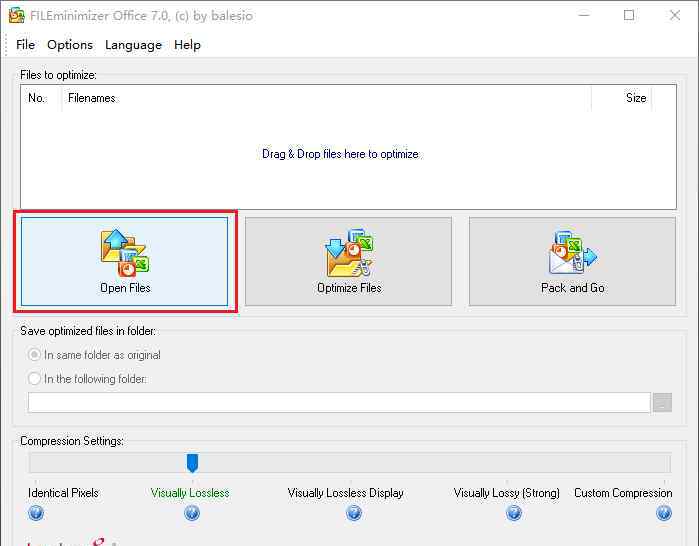Maximize the FILEminimizer window
699x546 pixels.
coord(629,15)
